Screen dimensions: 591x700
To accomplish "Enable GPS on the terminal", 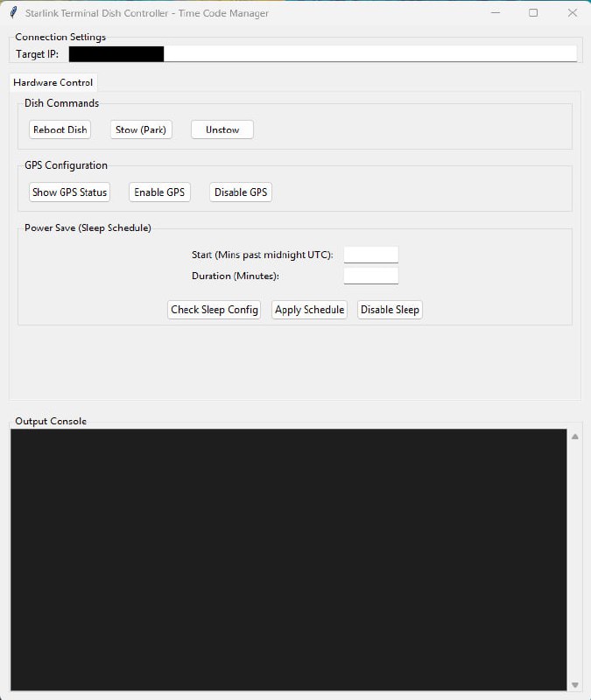I will coord(159,192).
